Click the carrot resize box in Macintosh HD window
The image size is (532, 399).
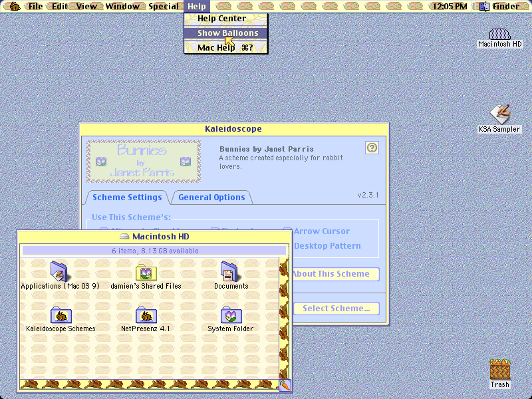[x=285, y=385]
